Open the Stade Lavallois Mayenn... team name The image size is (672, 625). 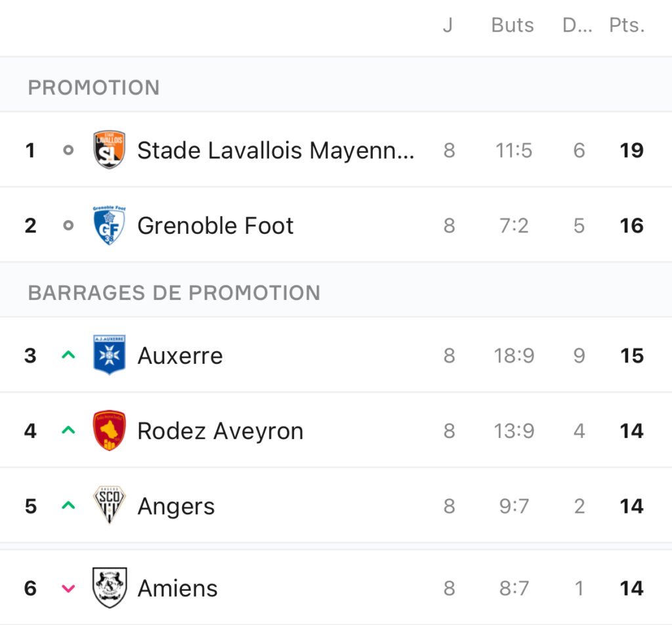(x=276, y=151)
